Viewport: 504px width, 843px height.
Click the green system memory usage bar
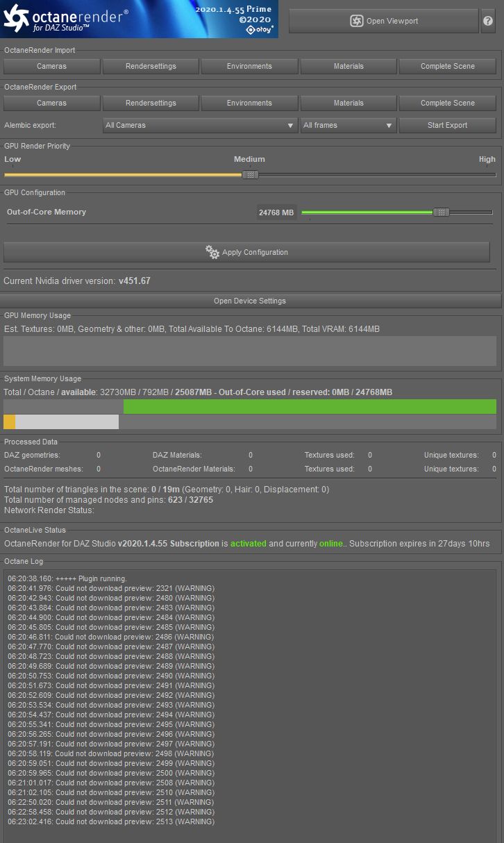click(310, 407)
